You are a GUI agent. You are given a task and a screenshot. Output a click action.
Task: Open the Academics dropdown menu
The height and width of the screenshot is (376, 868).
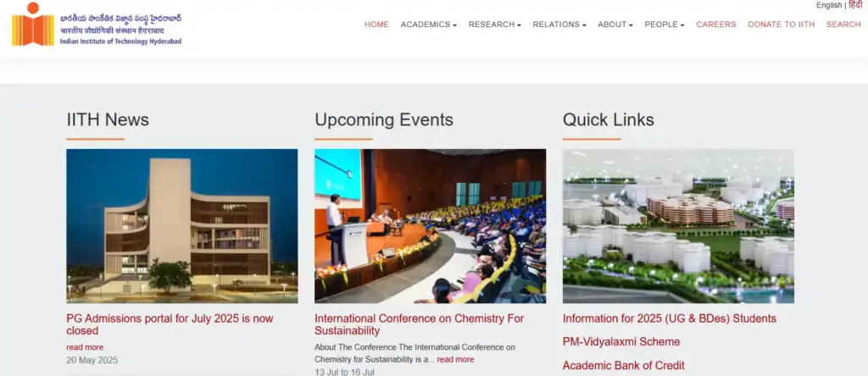pyautogui.click(x=428, y=25)
